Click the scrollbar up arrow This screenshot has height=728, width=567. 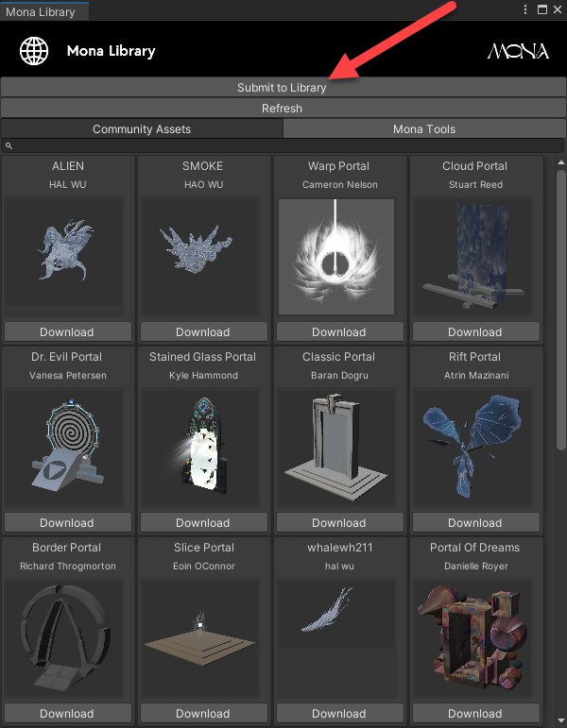(x=561, y=162)
